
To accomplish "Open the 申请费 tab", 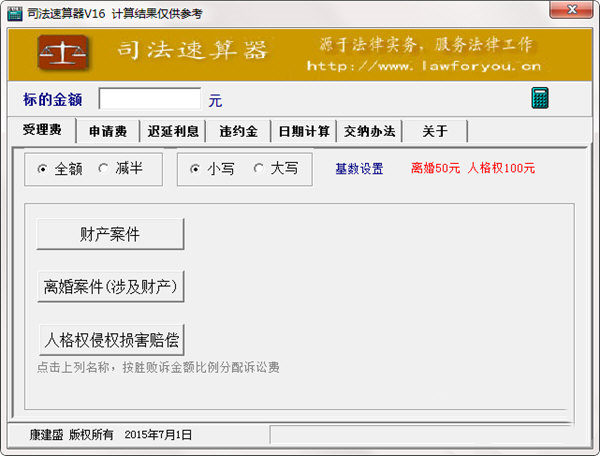I will 108,132.
